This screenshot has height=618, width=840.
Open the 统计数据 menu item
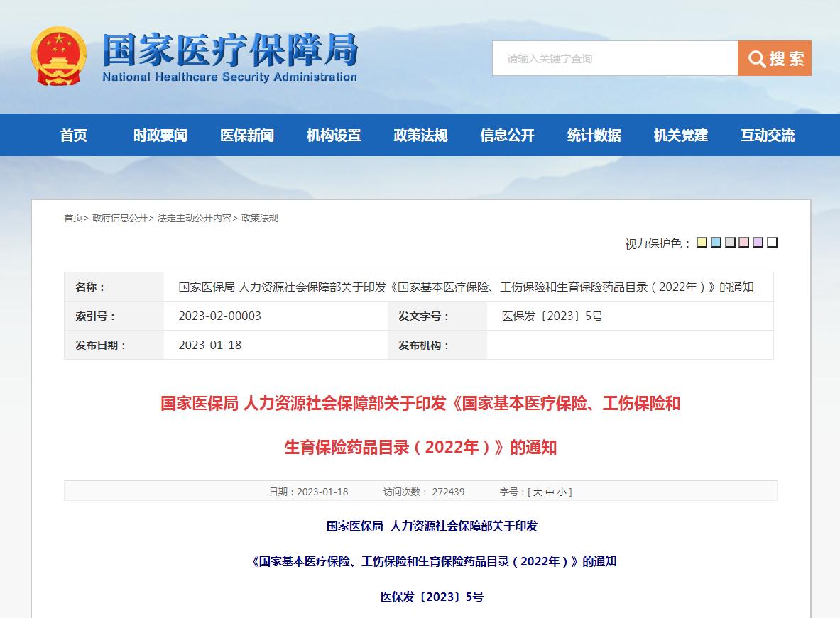[593, 136]
